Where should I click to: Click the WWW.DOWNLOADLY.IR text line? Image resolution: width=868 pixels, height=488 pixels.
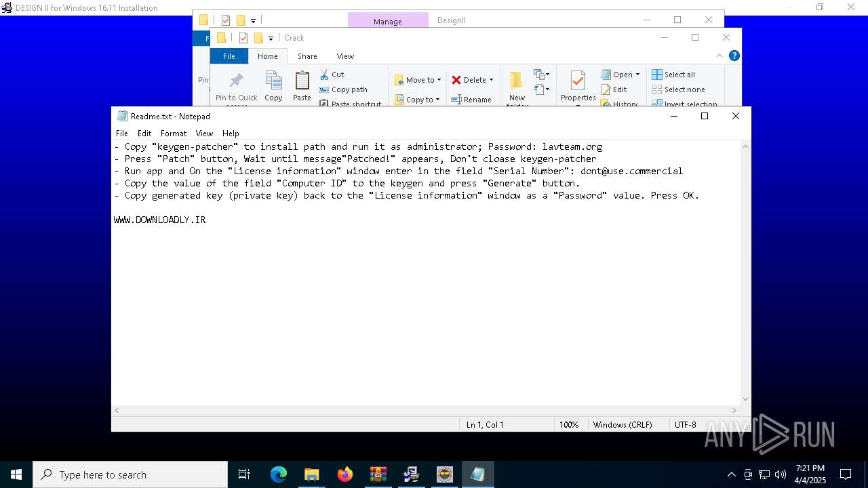(160, 220)
